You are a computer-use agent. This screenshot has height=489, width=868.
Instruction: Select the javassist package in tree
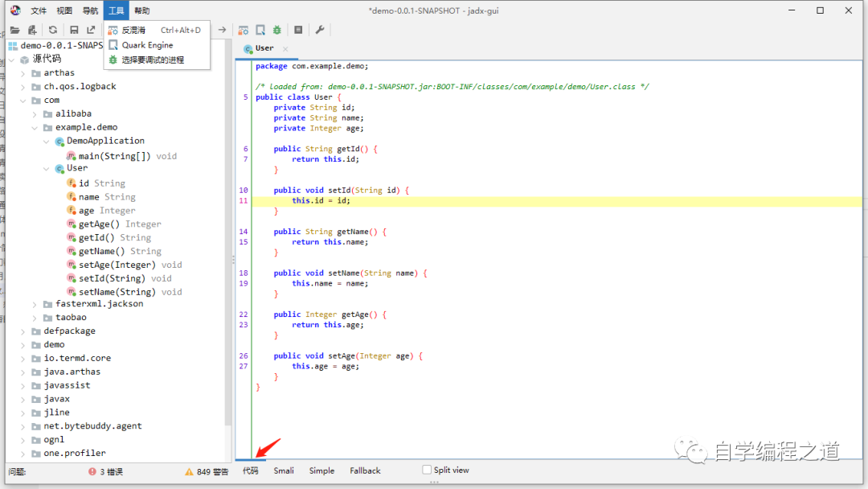coord(67,385)
